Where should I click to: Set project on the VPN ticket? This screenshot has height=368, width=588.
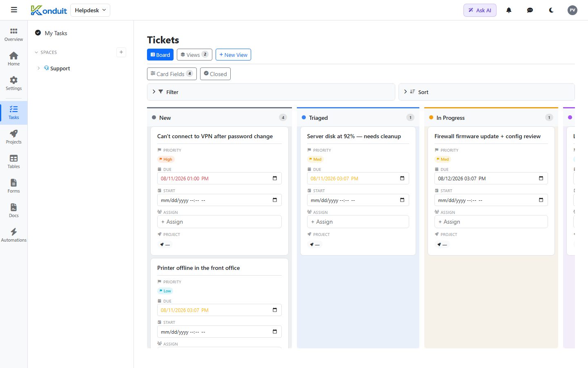165,245
